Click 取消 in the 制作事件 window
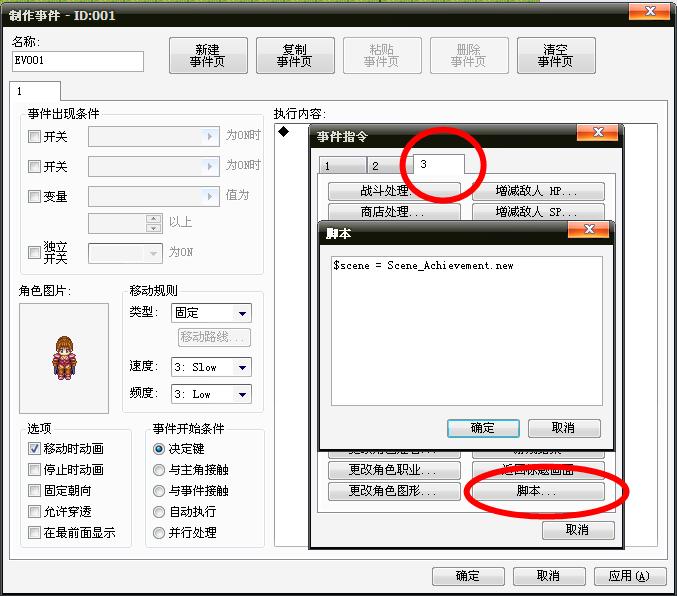The image size is (677, 596). [x=549, y=576]
